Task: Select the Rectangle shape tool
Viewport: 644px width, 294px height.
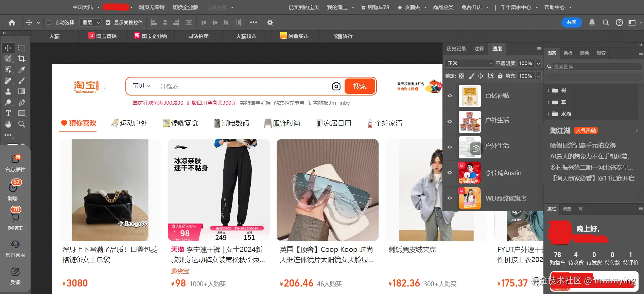Action: [x=22, y=113]
